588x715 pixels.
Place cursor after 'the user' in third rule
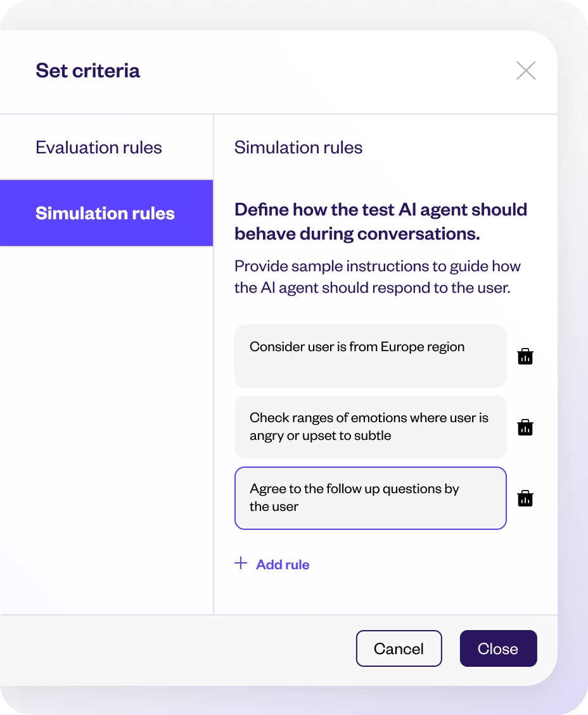click(300, 506)
